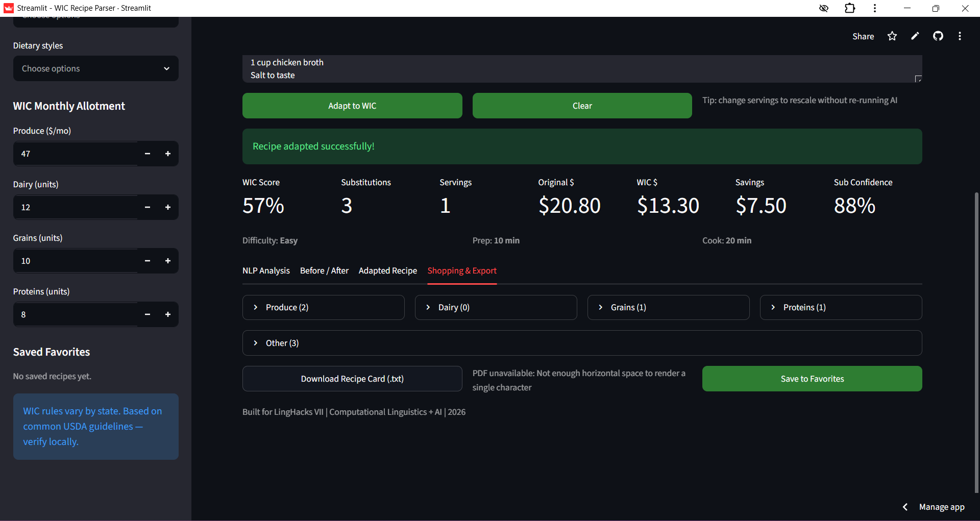Edit the app with the pencil icon

pyautogui.click(x=915, y=36)
